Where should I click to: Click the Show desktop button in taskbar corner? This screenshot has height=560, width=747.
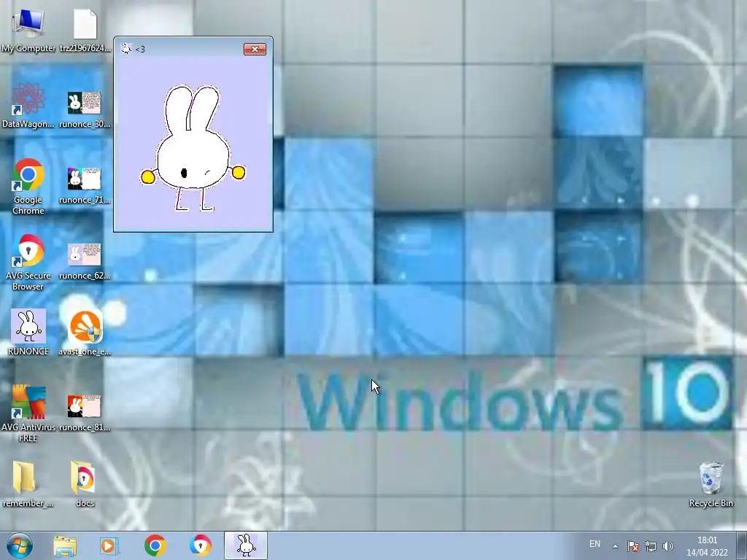coord(742,546)
